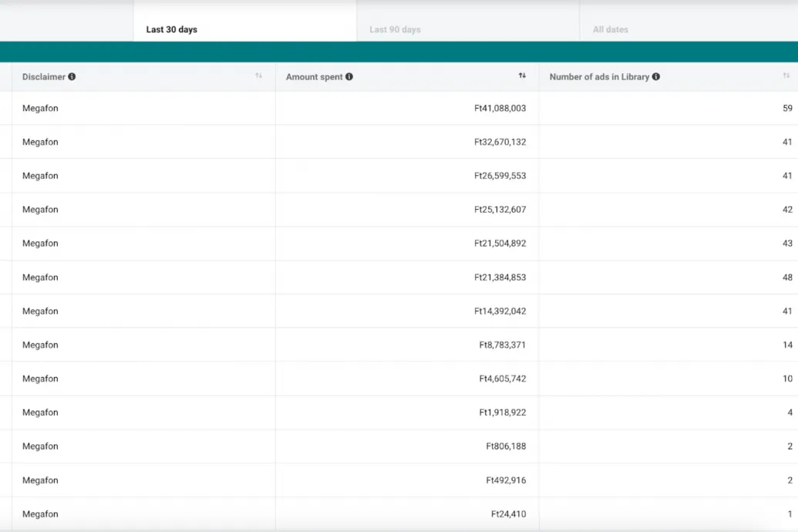Show info icon for Number of ads in Library

[656, 77]
